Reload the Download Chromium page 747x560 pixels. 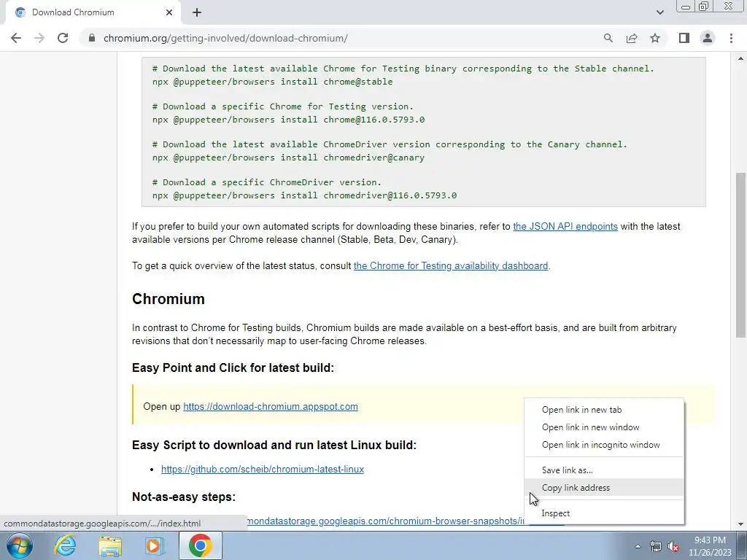coord(63,38)
